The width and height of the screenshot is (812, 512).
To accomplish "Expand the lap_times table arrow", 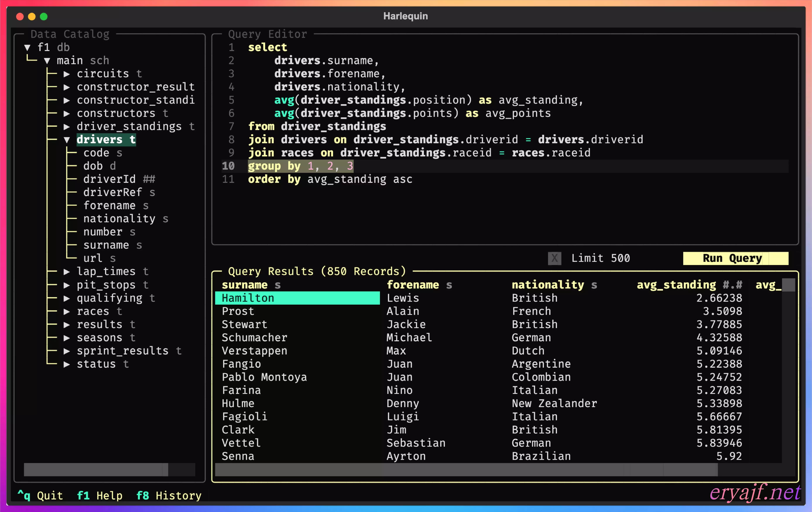I will point(67,272).
